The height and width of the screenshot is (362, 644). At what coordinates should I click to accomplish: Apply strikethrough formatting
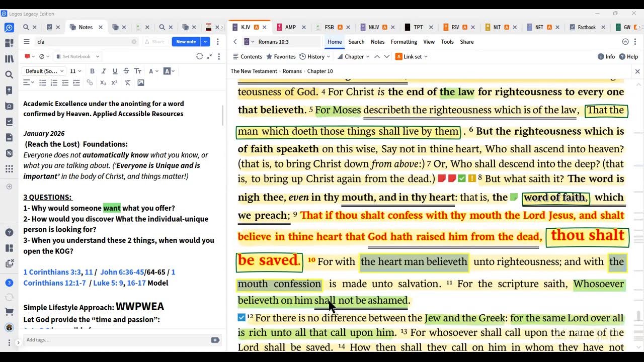point(126,71)
